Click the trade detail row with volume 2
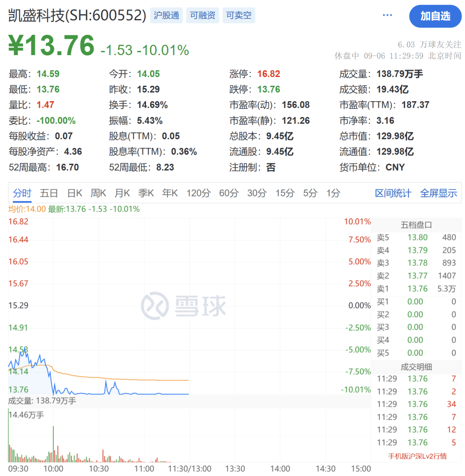 pyautogui.click(x=416, y=392)
